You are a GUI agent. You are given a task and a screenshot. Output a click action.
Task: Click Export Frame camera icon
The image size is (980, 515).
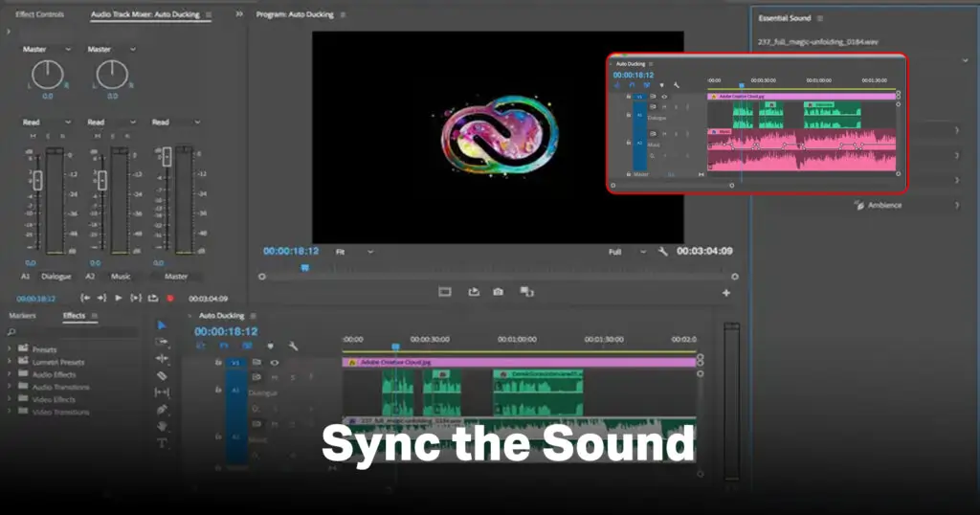click(498, 292)
